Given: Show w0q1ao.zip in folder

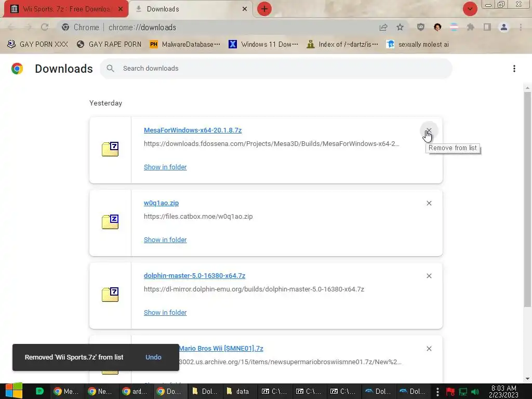Looking at the screenshot, I should [x=165, y=240].
